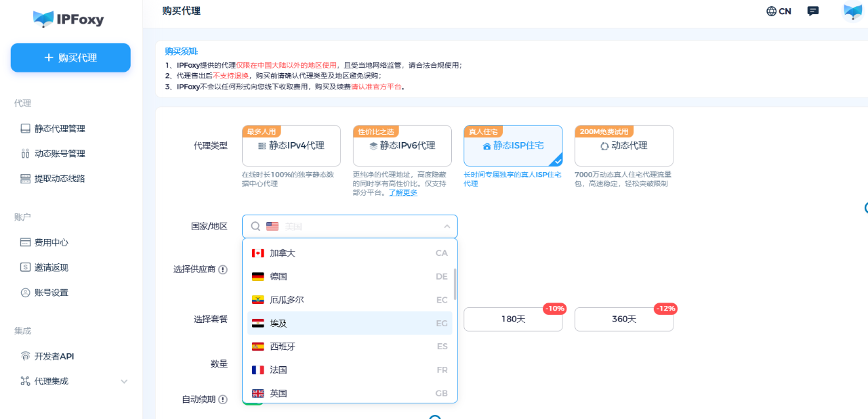Click the 真人住宅 badge
This screenshot has height=419, width=868.
pyautogui.click(x=483, y=131)
